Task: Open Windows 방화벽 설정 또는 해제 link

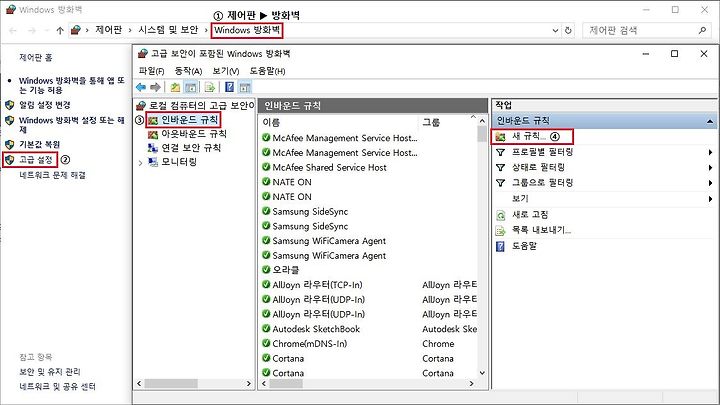Action: pyautogui.click(x=72, y=124)
